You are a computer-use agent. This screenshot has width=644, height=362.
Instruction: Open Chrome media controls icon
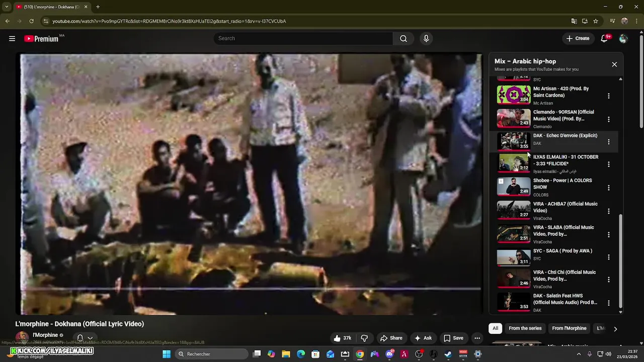(x=612, y=21)
